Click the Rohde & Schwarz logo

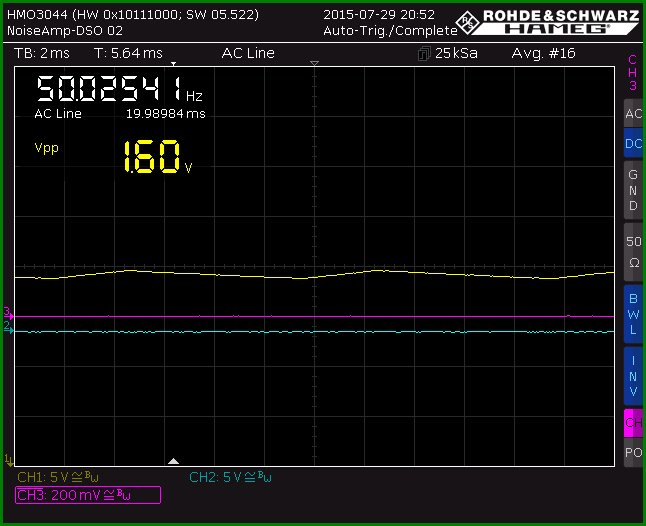(x=547, y=22)
